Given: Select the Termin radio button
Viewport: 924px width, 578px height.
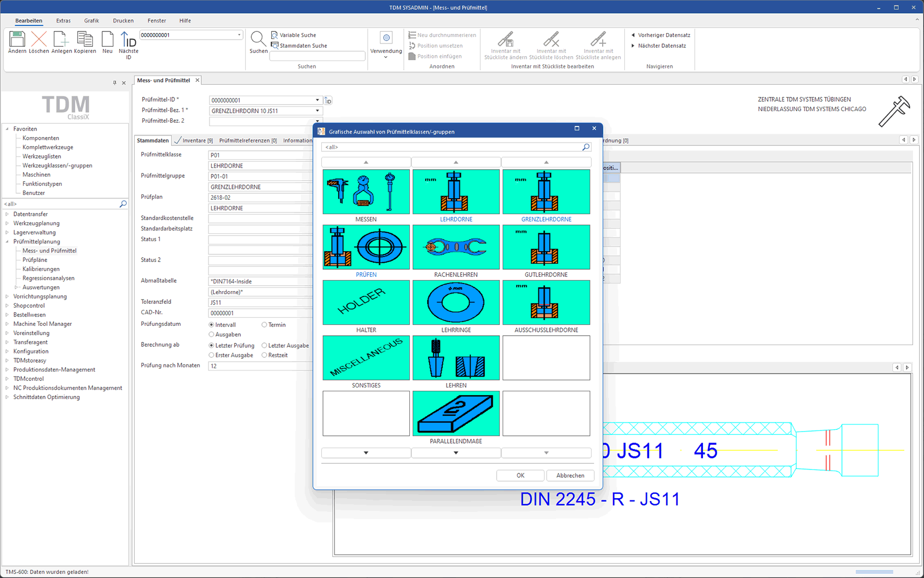Looking at the screenshot, I should coord(264,325).
